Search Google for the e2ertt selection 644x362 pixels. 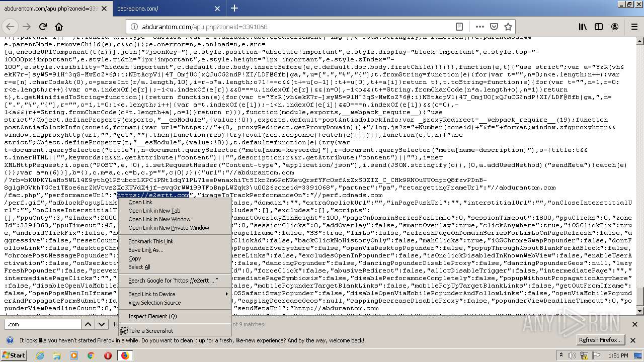175,281
